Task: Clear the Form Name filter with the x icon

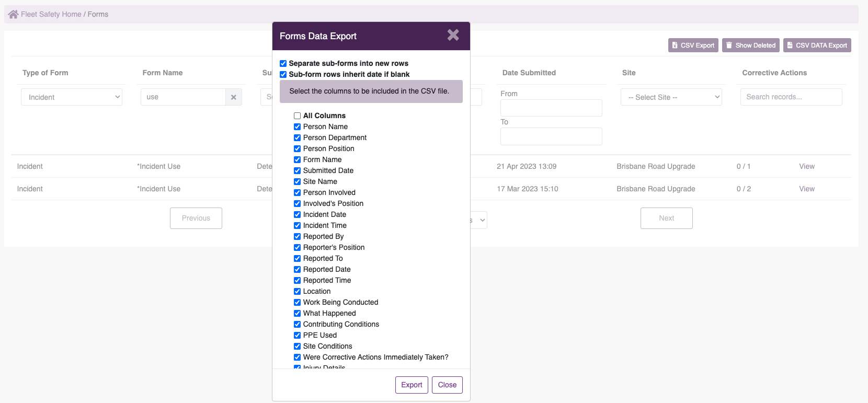Action: tap(234, 97)
